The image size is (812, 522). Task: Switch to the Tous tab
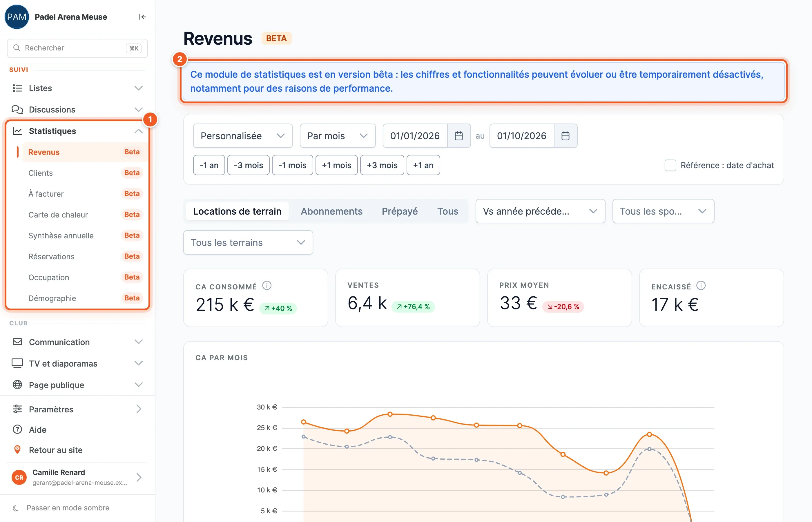[x=447, y=211]
